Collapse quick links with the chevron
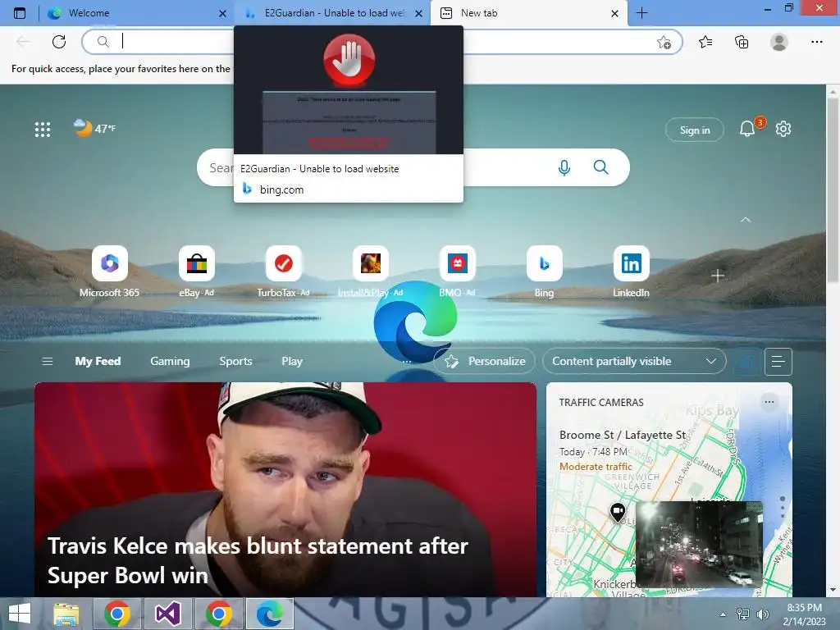Screen dimensions: 840x630 click(745, 220)
